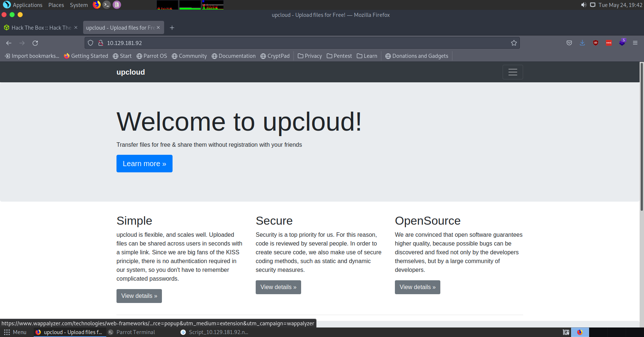
Task: Open Documentation bookmark
Action: click(x=234, y=56)
